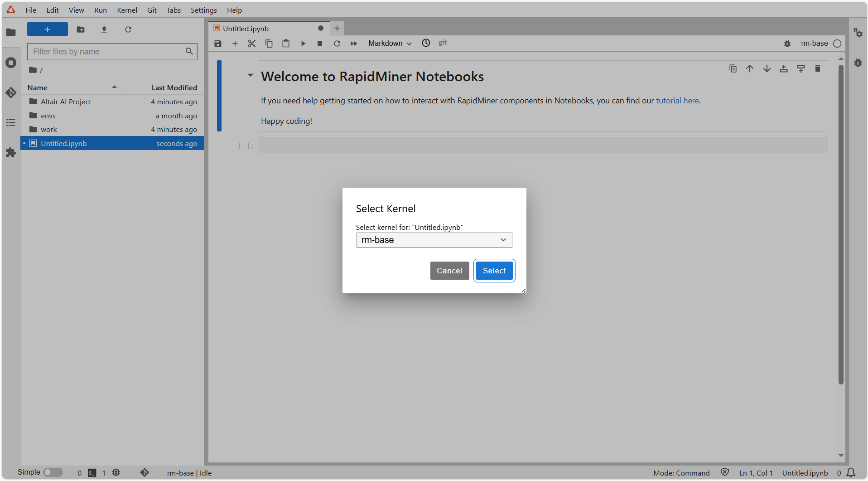Open Extension Manager puzzle icon
868x481 pixels.
(11, 153)
